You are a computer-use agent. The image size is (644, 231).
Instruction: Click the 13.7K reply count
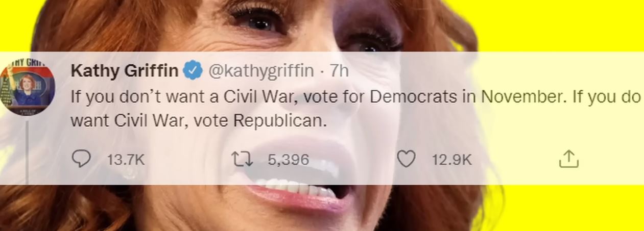[x=126, y=160]
